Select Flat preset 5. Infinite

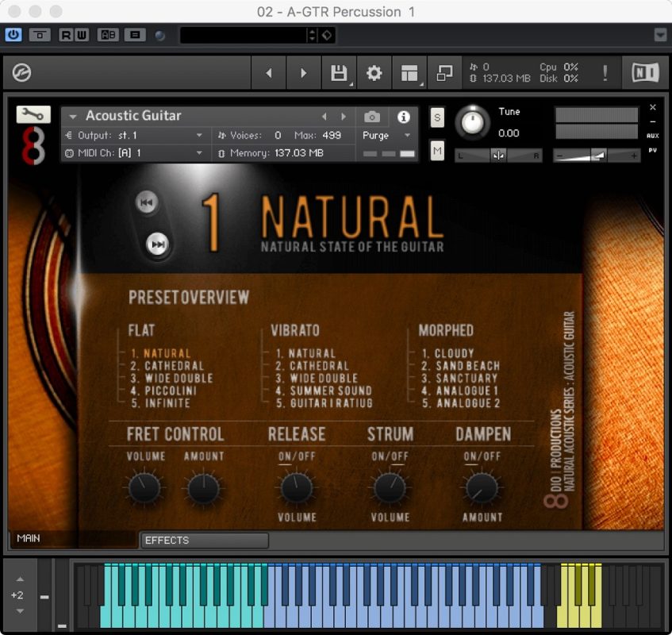tap(160, 403)
